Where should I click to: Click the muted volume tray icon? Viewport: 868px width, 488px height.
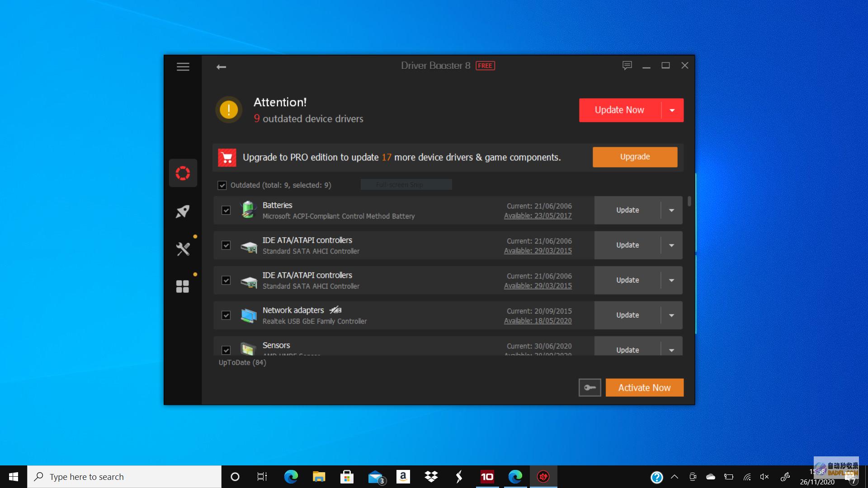(764, 477)
